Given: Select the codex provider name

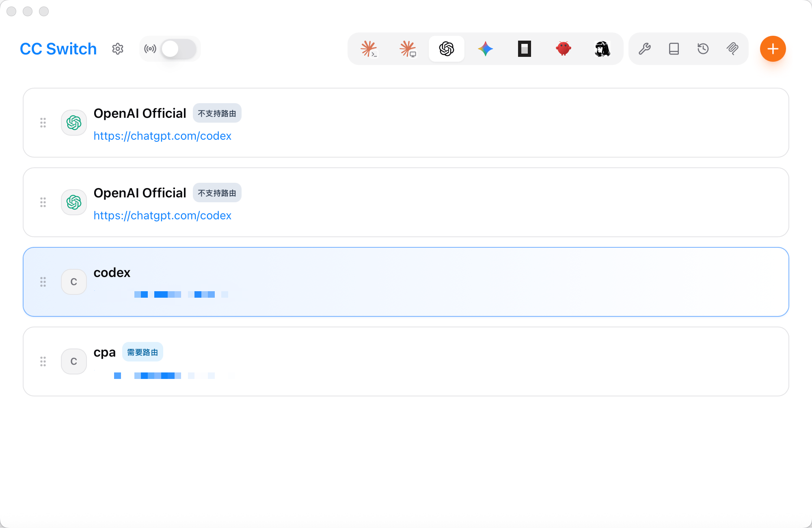Looking at the screenshot, I should click(112, 273).
